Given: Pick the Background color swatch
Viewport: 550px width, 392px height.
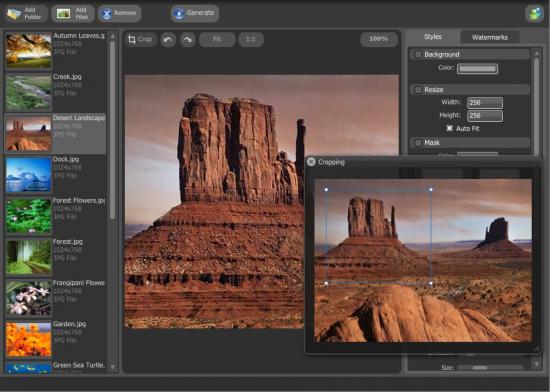Looking at the screenshot, I should (x=477, y=69).
